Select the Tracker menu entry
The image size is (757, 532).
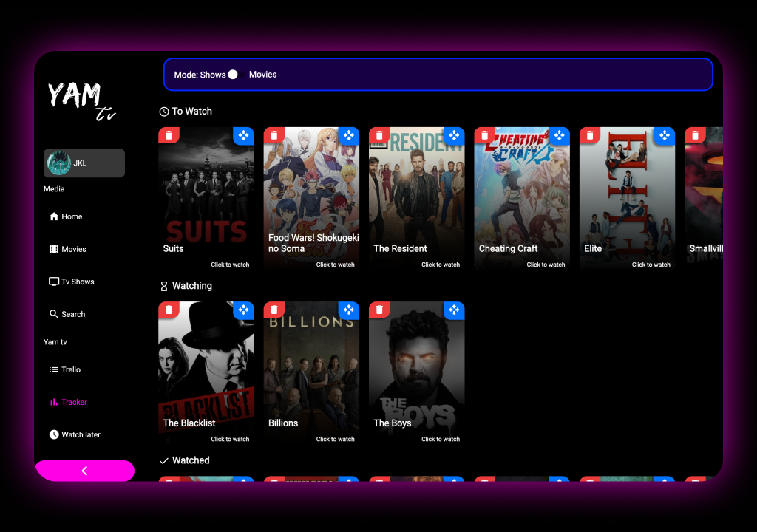pos(75,402)
